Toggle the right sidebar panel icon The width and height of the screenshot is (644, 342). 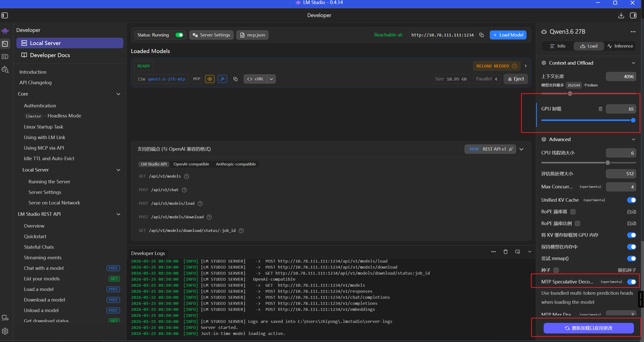point(633,15)
